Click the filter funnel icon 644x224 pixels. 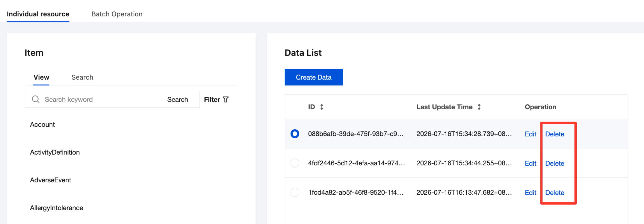click(225, 99)
